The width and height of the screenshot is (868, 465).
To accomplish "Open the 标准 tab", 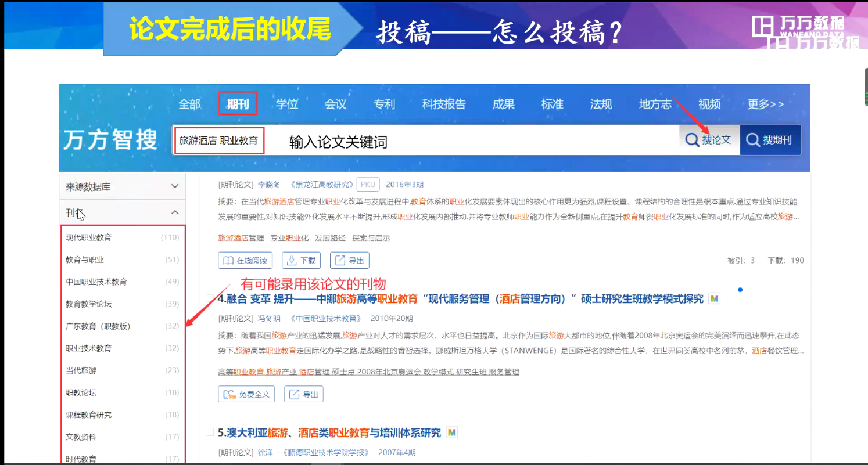I will [x=553, y=104].
